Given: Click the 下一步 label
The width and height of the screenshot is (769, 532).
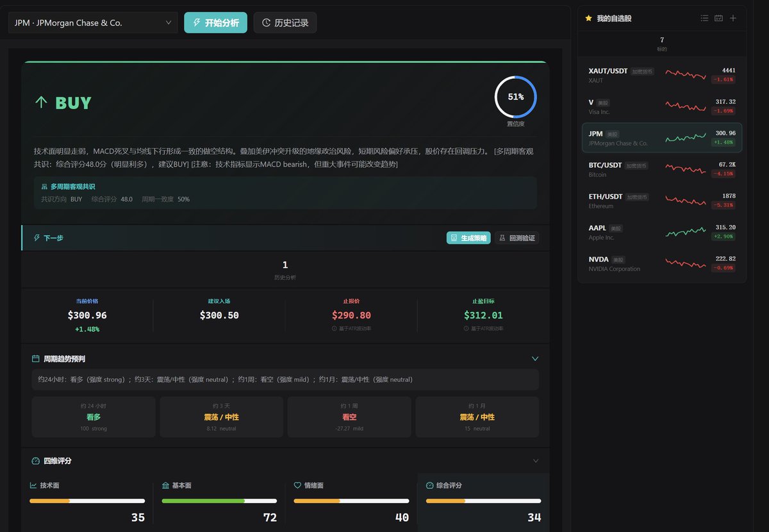Looking at the screenshot, I should (x=53, y=238).
